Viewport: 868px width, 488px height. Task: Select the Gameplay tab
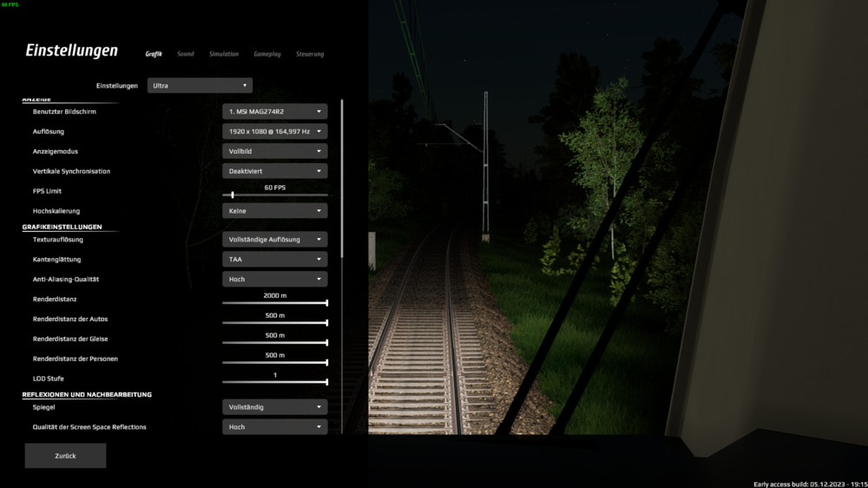point(266,54)
